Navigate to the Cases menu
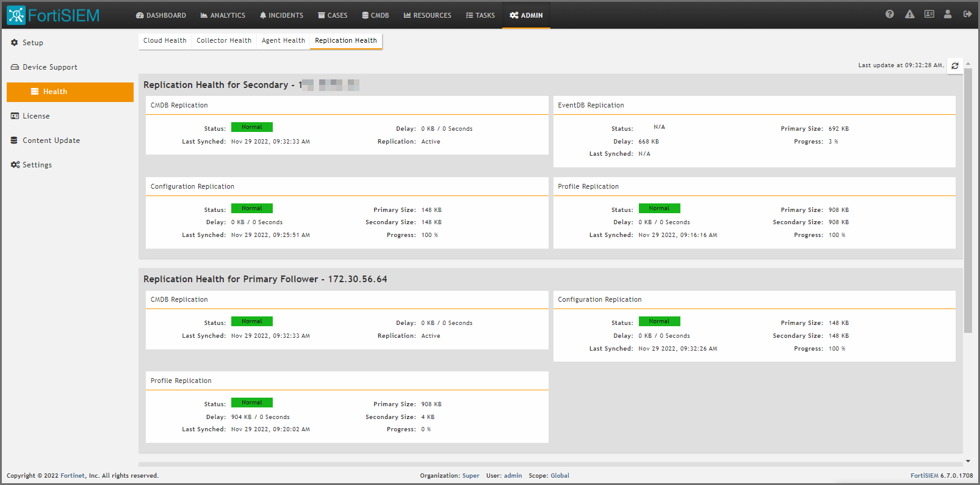 tap(333, 15)
